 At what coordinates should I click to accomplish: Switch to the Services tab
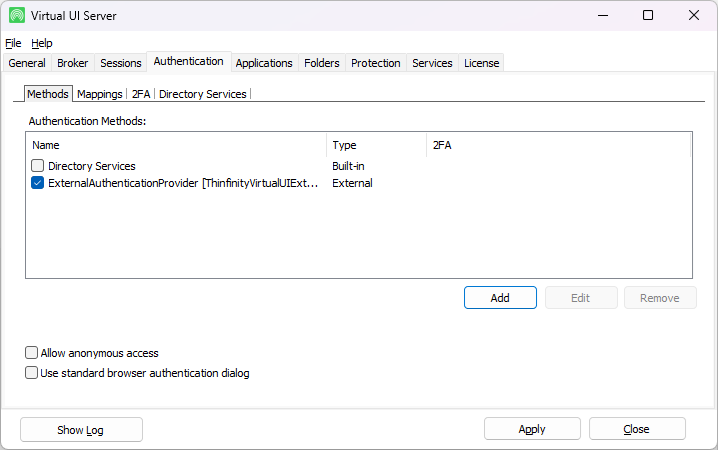pyautogui.click(x=432, y=63)
